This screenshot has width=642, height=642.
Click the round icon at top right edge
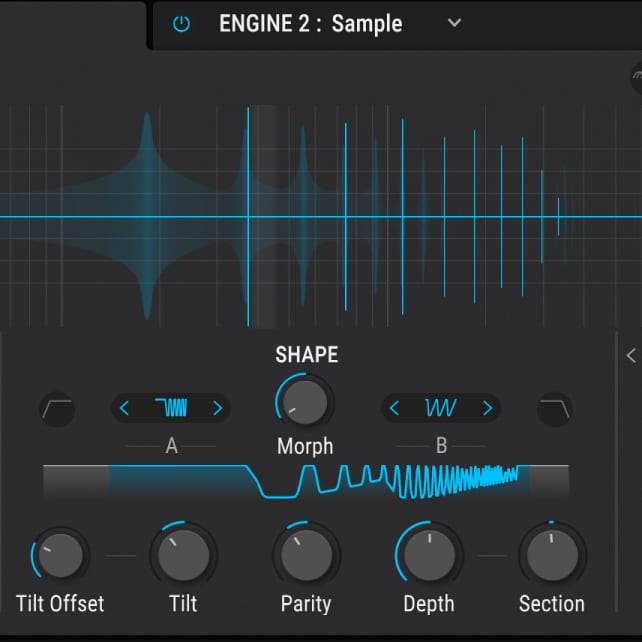click(x=636, y=77)
